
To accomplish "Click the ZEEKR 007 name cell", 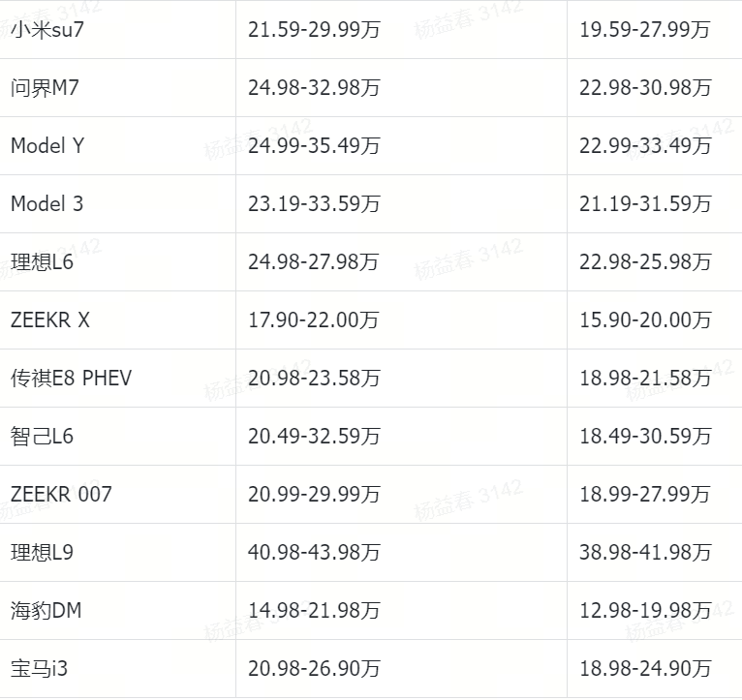I will [61, 495].
